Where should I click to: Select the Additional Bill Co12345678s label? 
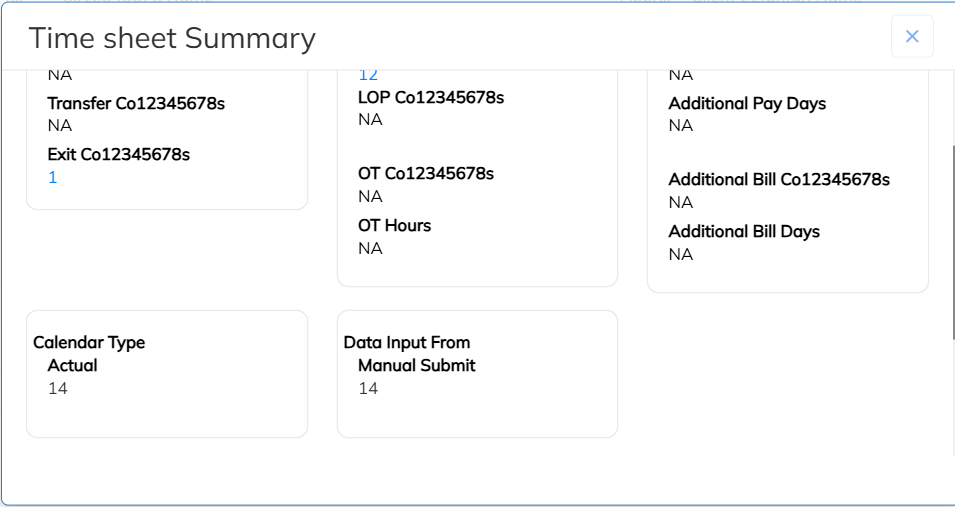tap(779, 180)
